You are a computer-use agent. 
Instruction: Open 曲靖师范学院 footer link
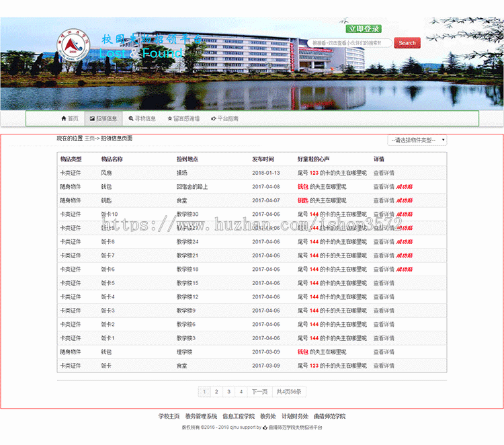tap(329, 416)
